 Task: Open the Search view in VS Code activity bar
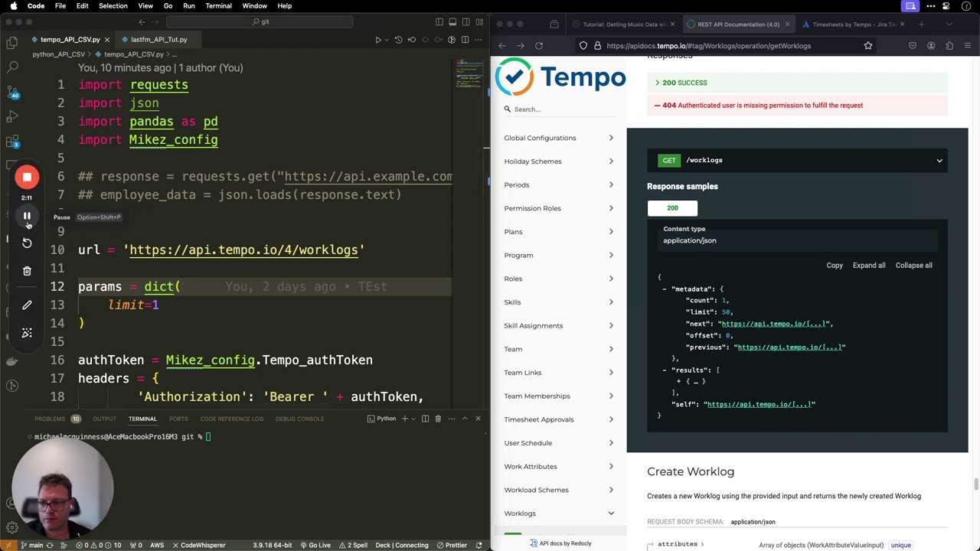click(x=12, y=67)
